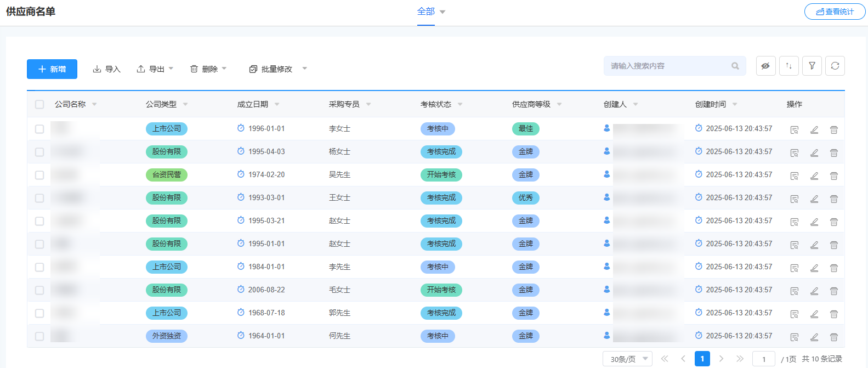This screenshot has height=368, width=868.
Task: Select checkbox for 何先生 row
Action: point(39,336)
